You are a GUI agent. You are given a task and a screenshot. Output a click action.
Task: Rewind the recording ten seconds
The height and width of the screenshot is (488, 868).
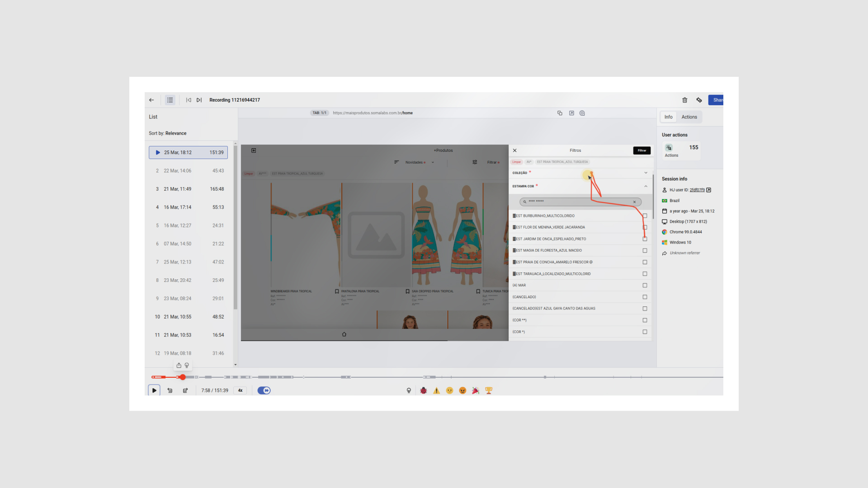[170, 390]
